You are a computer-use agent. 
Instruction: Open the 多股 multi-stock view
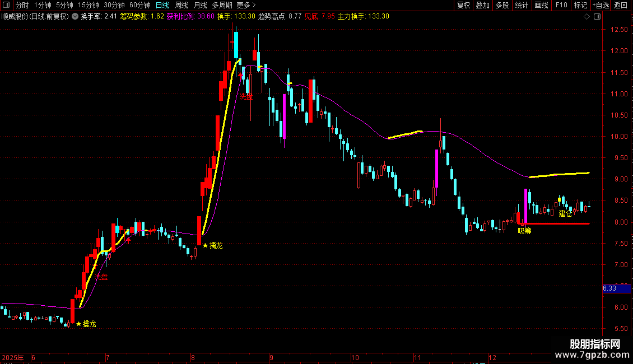(x=502, y=5)
